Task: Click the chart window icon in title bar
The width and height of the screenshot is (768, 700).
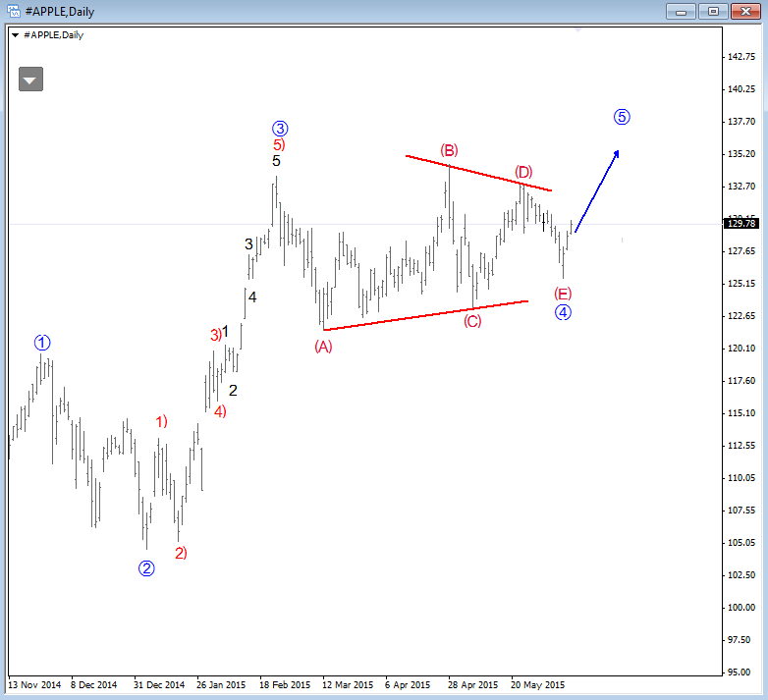Action: point(11,11)
